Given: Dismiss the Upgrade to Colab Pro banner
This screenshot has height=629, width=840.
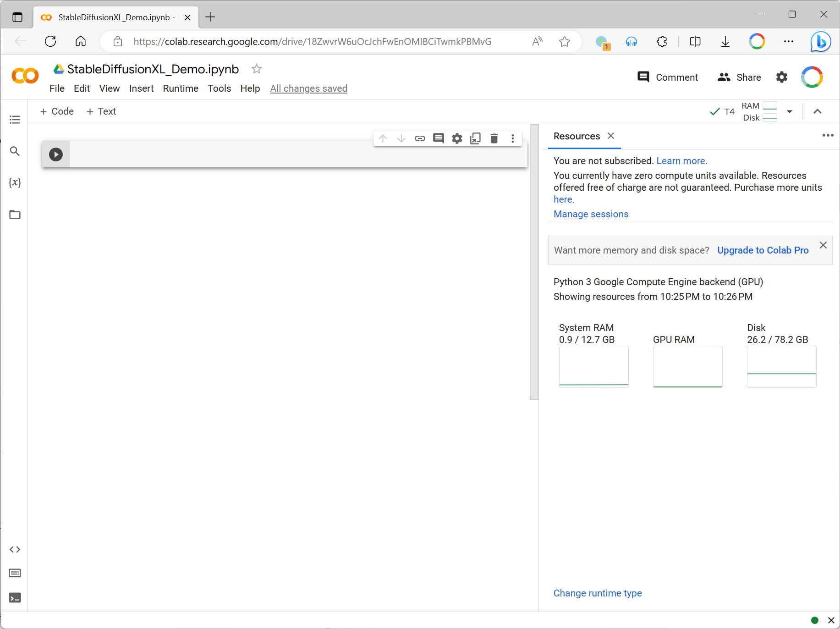Looking at the screenshot, I should (x=823, y=245).
